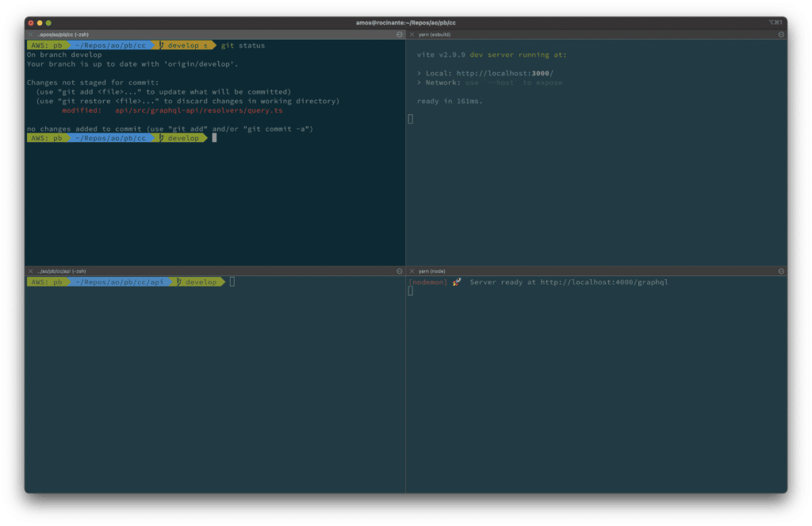Click the rocket emoji next to the nodemon message
Viewport: 812px width, 526px height.
click(x=456, y=282)
